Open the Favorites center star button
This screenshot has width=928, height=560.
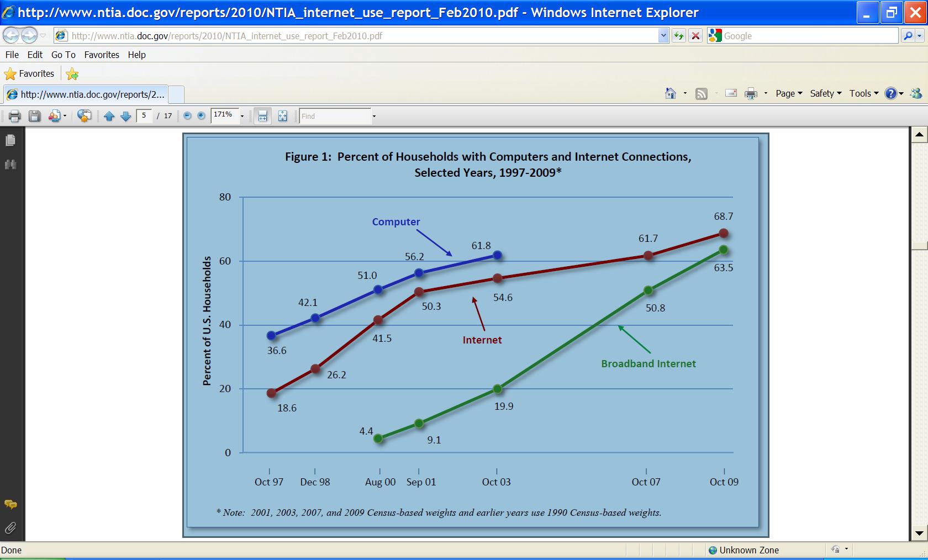tap(29, 73)
